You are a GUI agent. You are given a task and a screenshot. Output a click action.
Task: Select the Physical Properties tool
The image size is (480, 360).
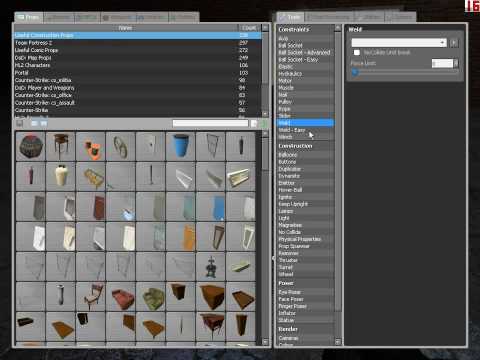coord(305,239)
